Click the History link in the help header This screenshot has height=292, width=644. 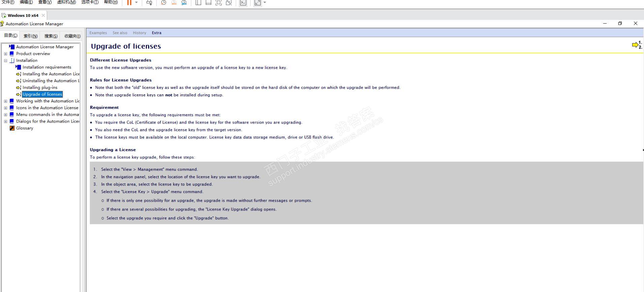[139, 33]
